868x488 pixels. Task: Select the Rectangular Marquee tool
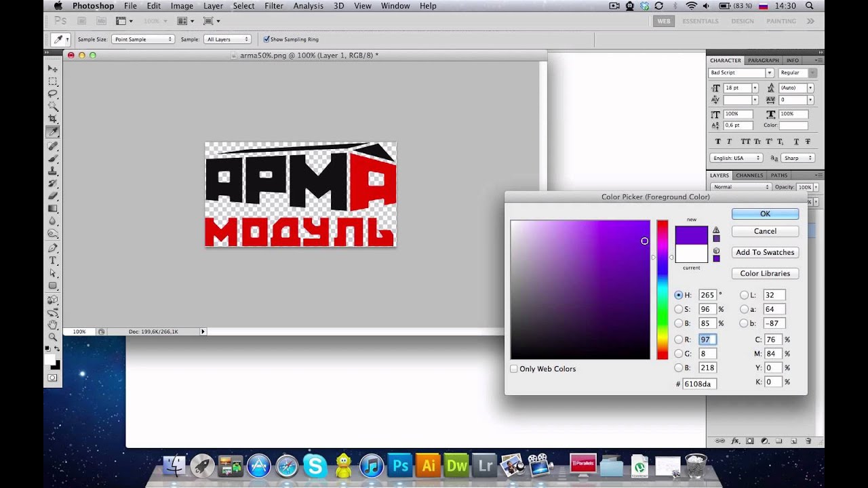52,81
